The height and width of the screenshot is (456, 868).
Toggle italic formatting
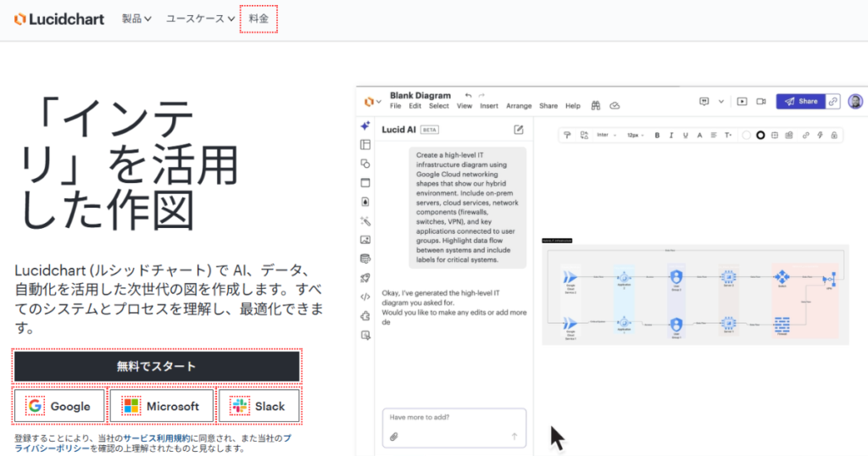click(x=671, y=135)
